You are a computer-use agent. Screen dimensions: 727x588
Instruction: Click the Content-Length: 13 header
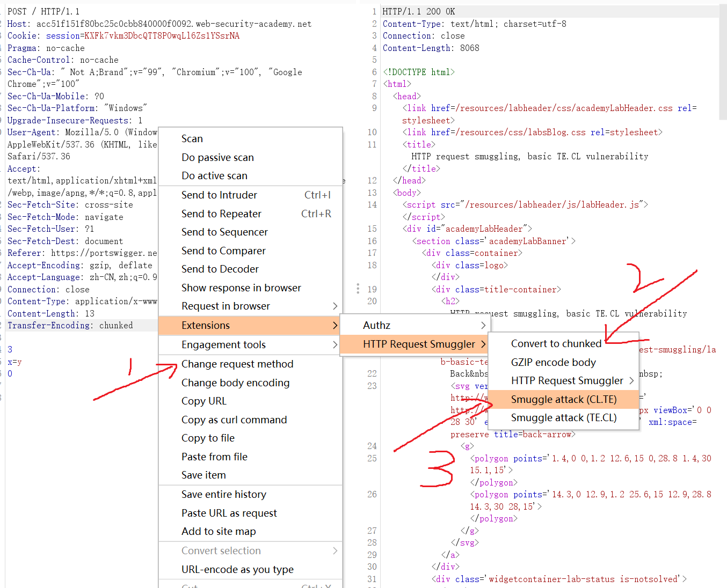(x=50, y=313)
